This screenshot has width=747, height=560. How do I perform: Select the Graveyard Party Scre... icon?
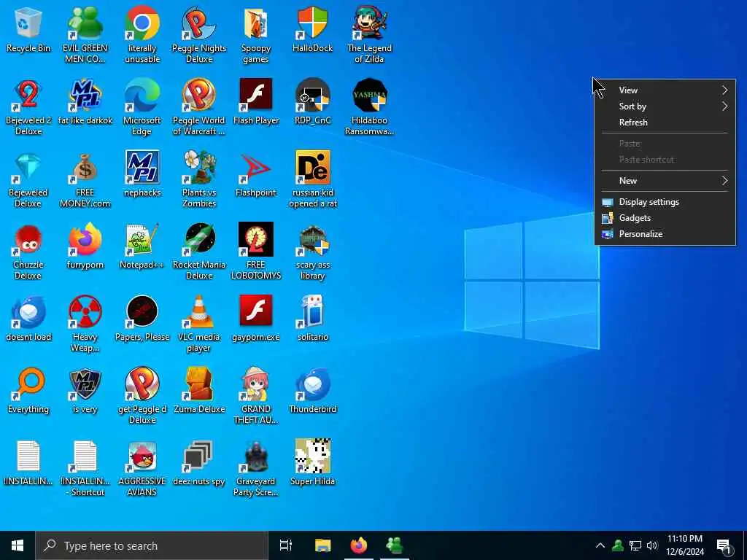point(256,456)
